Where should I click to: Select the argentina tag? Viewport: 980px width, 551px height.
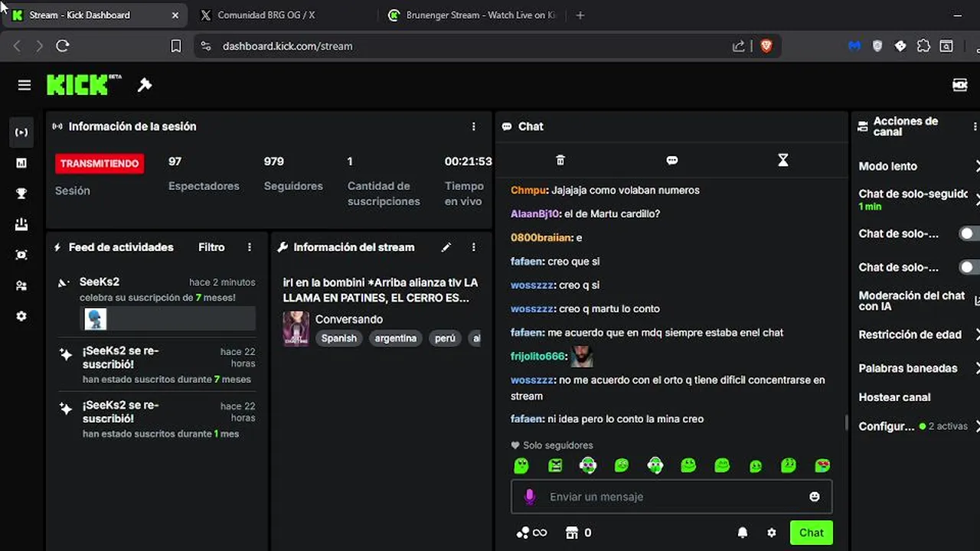pos(396,338)
